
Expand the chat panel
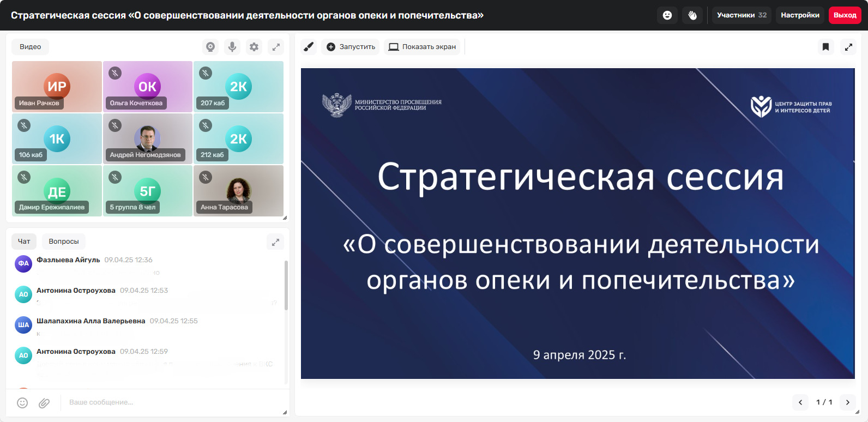click(275, 242)
